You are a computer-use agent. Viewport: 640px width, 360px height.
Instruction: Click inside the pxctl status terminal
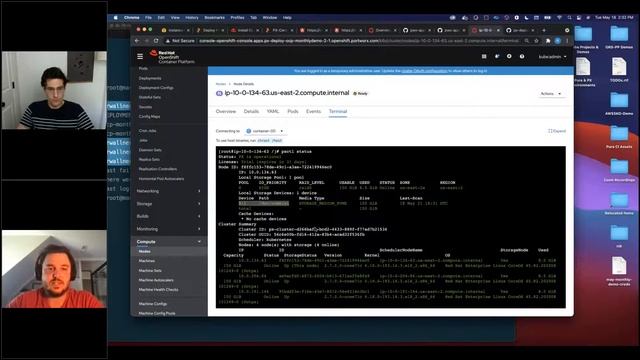[x=391, y=227]
